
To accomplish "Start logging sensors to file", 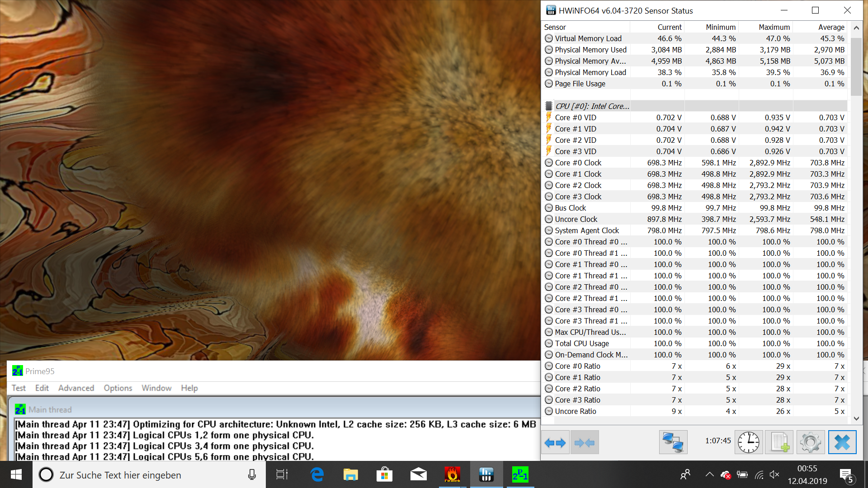I will click(779, 442).
